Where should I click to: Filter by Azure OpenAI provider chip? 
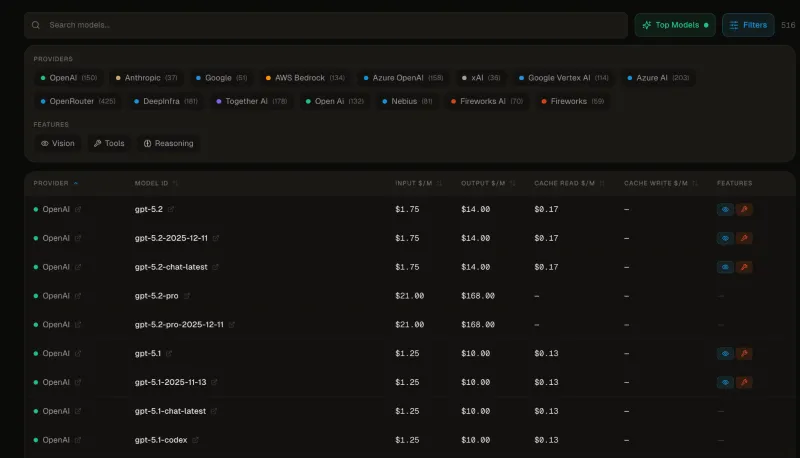pyautogui.click(x=403, y=78)
